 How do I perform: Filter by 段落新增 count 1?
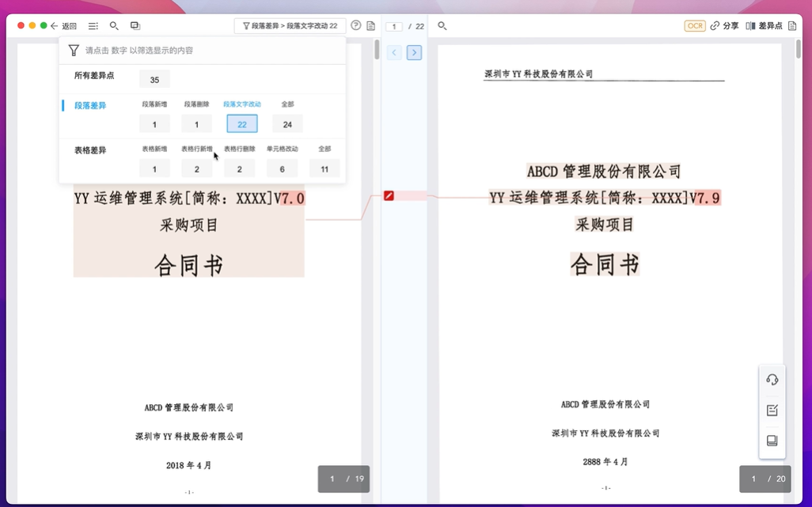point(154,124)
